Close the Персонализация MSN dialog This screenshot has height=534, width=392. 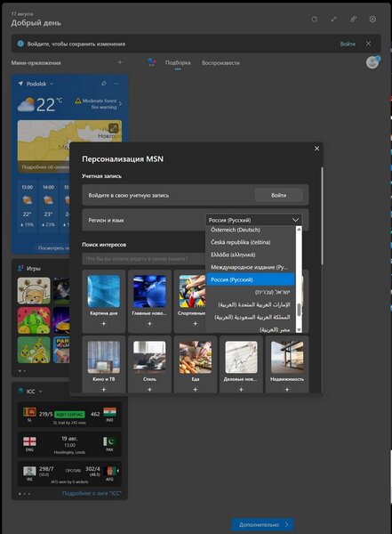(x=316, y=149)
